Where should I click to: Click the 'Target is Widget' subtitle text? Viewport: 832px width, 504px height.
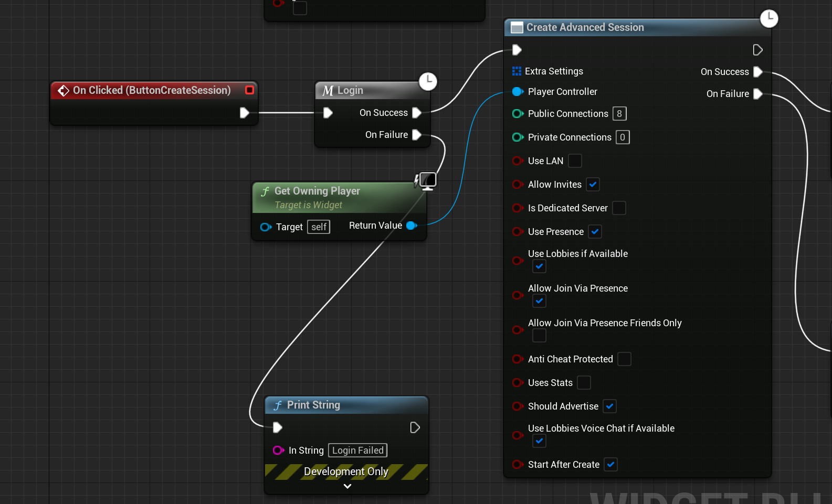[308, 205]
